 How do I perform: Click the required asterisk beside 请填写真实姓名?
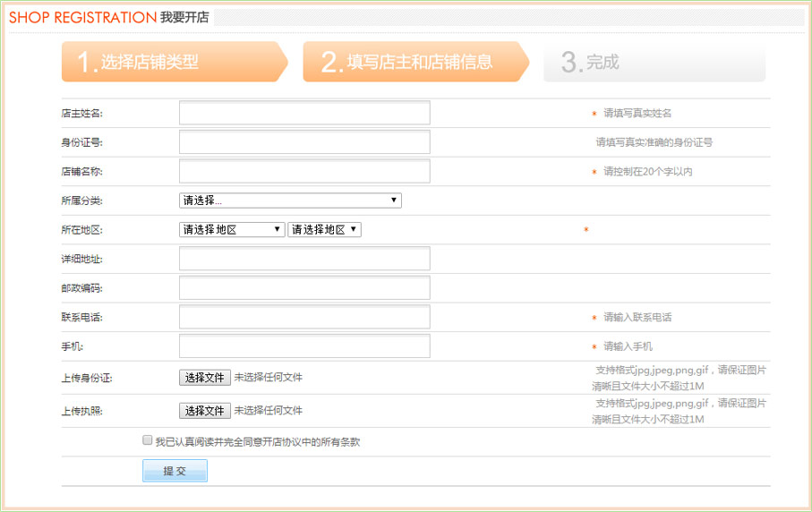pos(594,115)
